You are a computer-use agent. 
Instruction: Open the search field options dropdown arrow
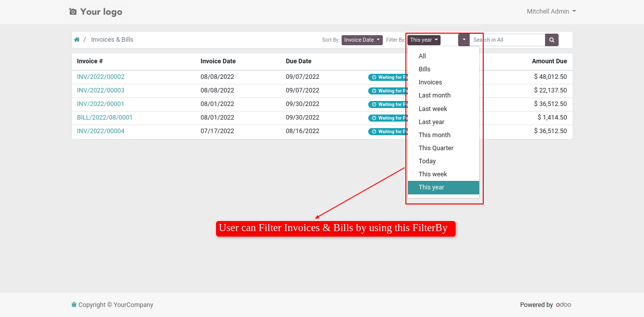(464, 40)
